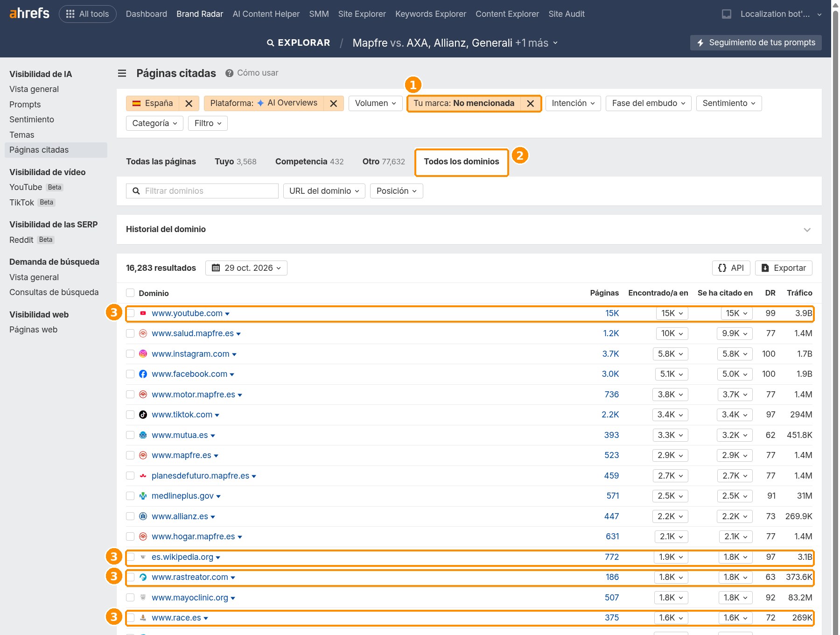Viewport: 840px width, 635px height.
Task: Click the calendar icon on the date picker
Action: (x=216, y=268)
